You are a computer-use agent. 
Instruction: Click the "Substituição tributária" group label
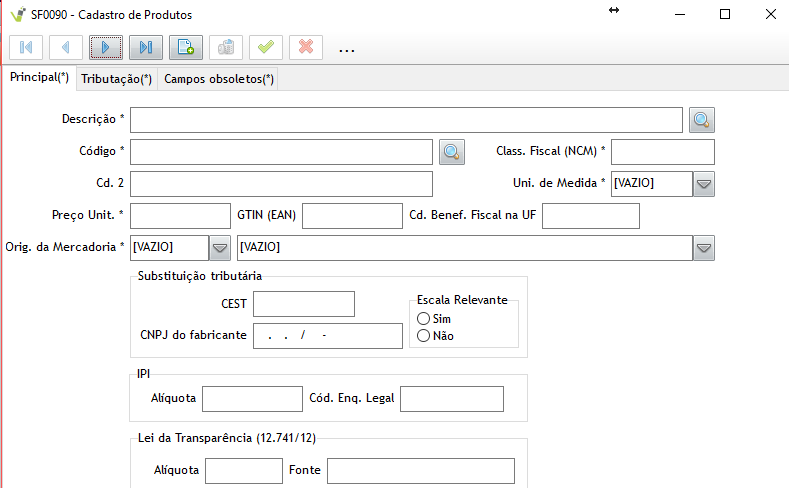(x=200, y=276)
